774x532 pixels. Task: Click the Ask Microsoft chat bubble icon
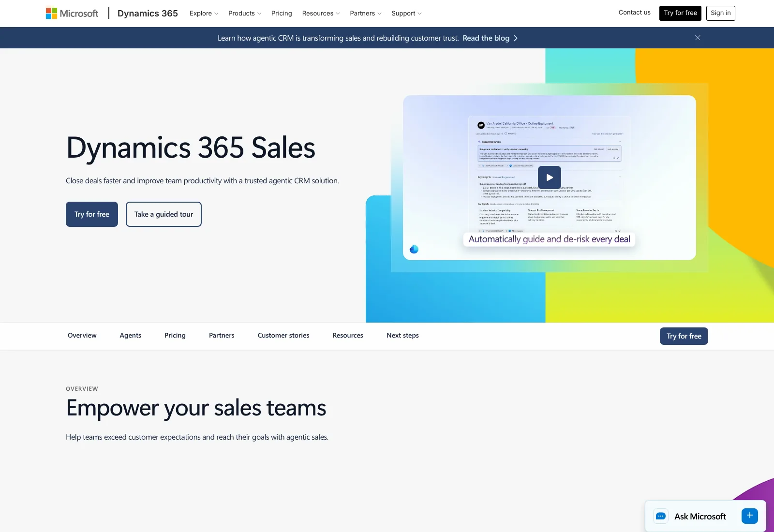[661, 516]
